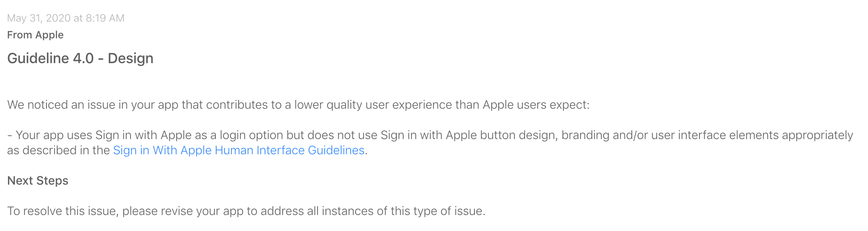Click the "Apple users expect:" text

click(536, 105)
